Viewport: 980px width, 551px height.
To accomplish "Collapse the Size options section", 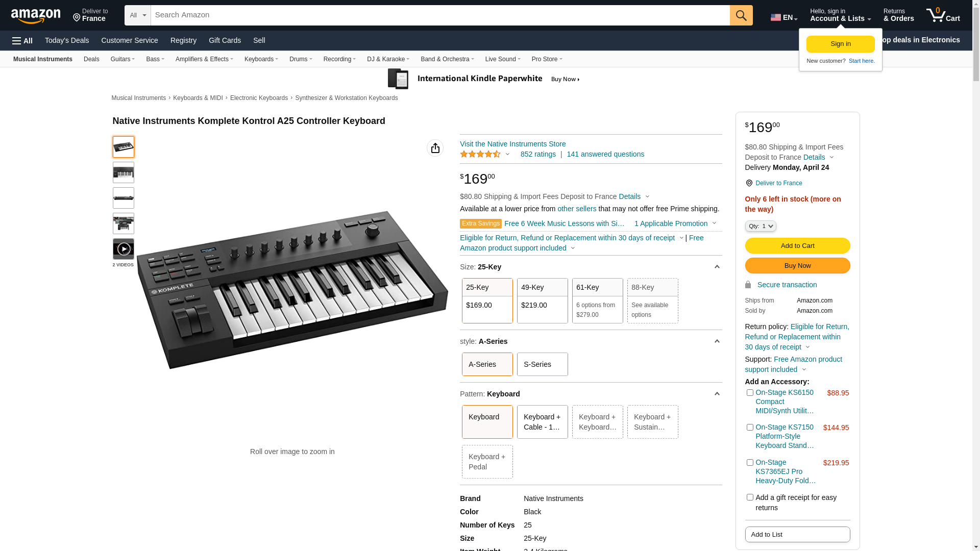I will pos(717,267).
